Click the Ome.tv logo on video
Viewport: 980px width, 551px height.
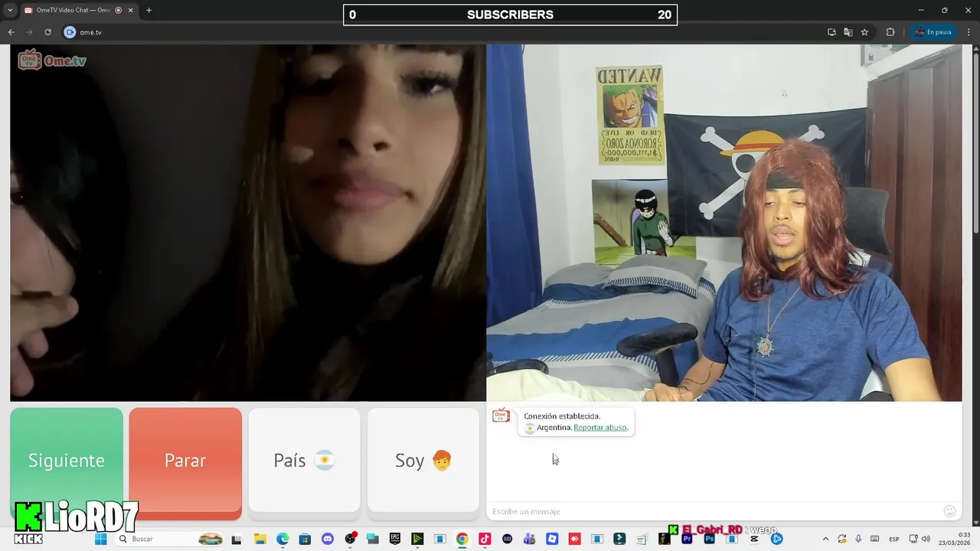coord(52,60)
